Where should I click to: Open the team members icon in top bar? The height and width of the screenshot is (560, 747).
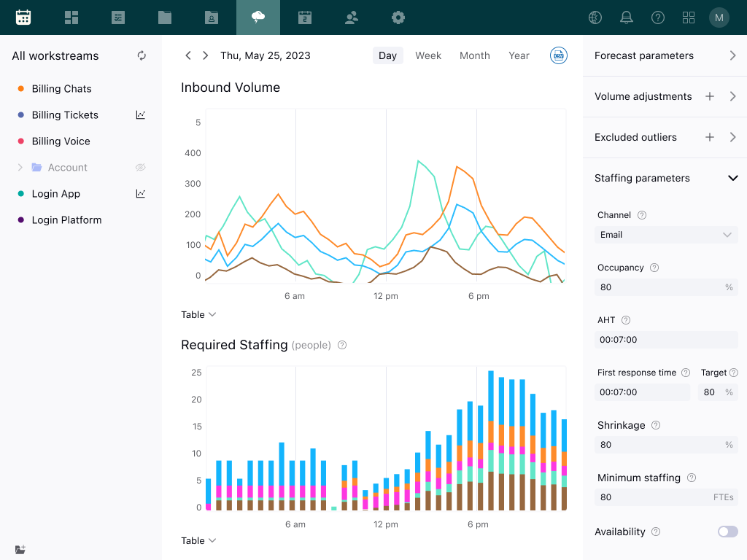click(352, 17)
